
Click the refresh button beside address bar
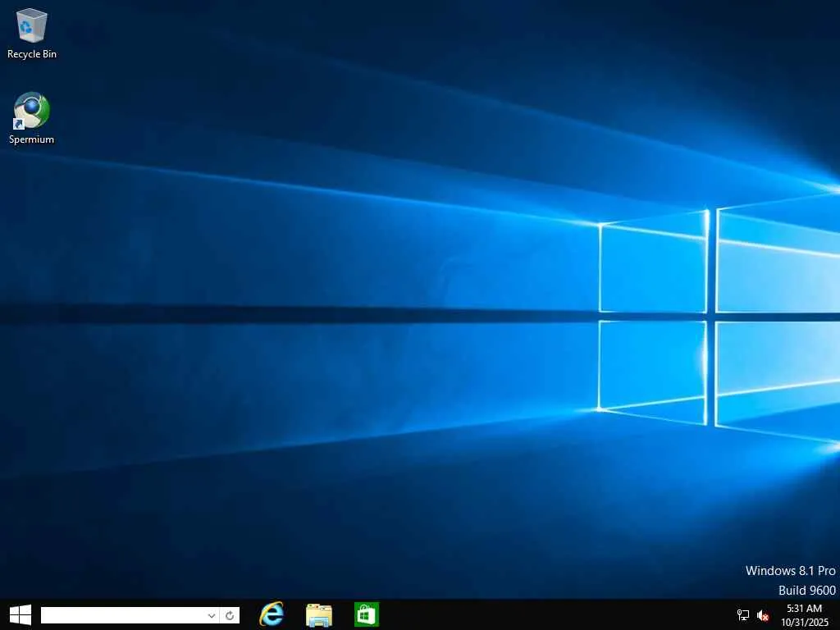pos(230,615)
